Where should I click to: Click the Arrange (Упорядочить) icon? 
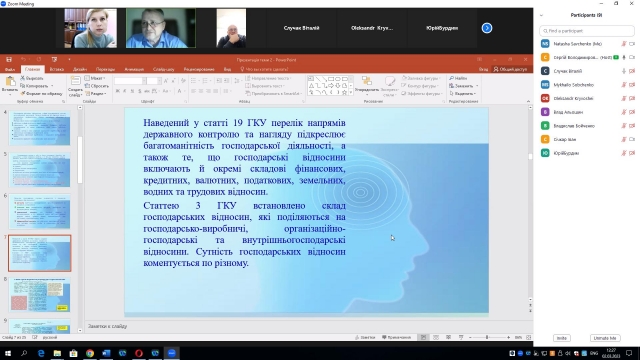(367, 82)
